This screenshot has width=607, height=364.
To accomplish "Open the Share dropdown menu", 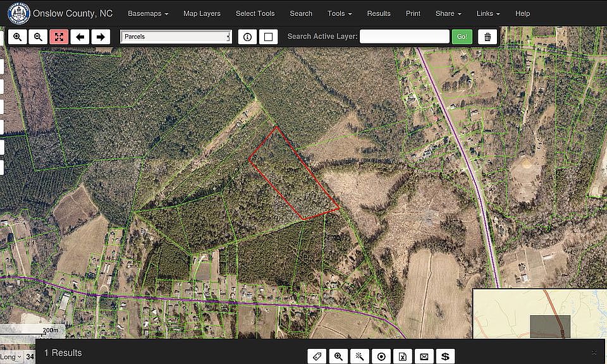I will coord(448,13).
